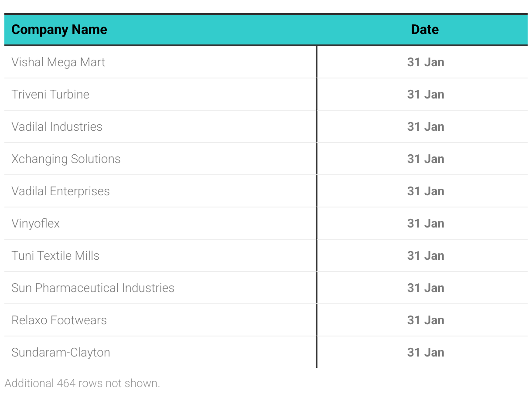The height and width of the screenshot is (394, 532).
Task: Select the Vishal Mega Mart row
Action: [58, 62]
